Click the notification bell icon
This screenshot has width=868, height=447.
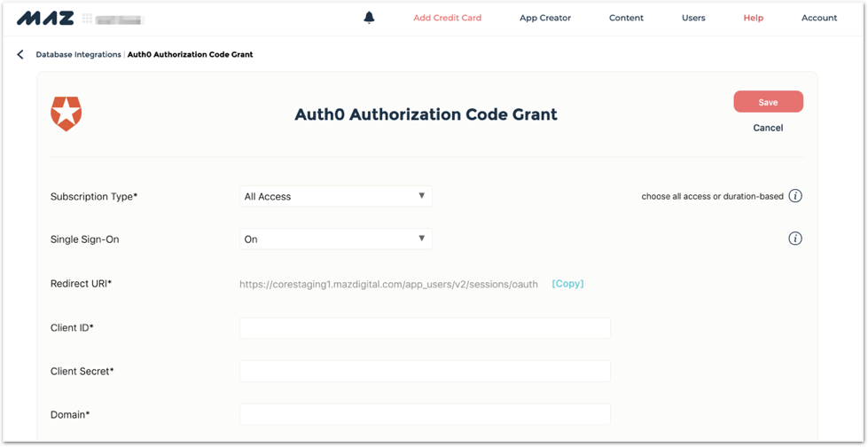coord(369,19)
